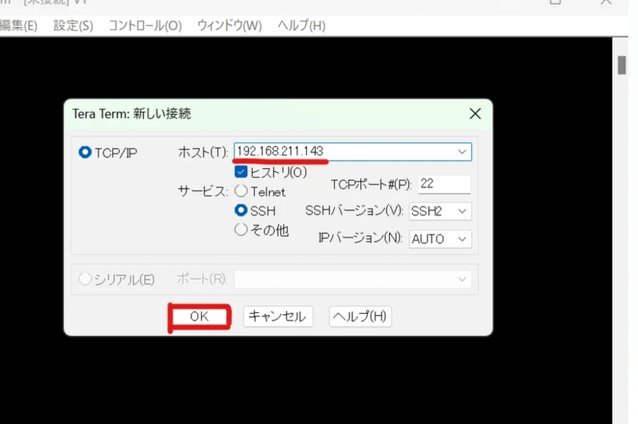The height and width of the screenshot is (424, 638).
Task: Open the serial port ポート(R) dropdown
Action: pyautogui.click(x=353, y=280)
